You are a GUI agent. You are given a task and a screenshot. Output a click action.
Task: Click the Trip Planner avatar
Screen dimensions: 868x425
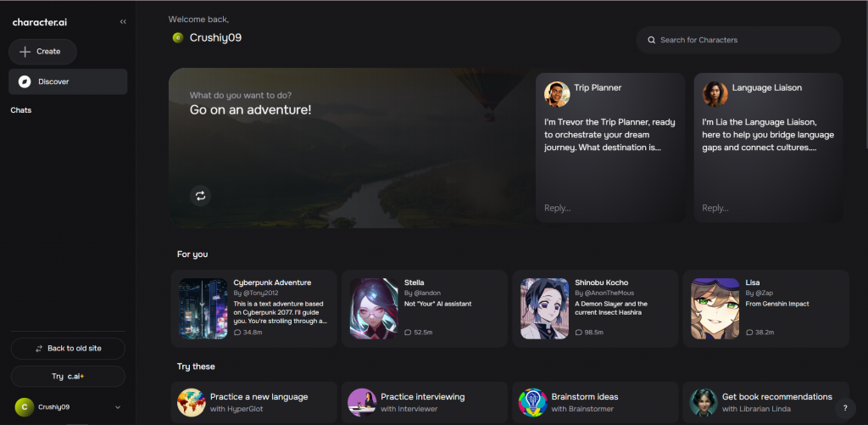click(556, 93)
